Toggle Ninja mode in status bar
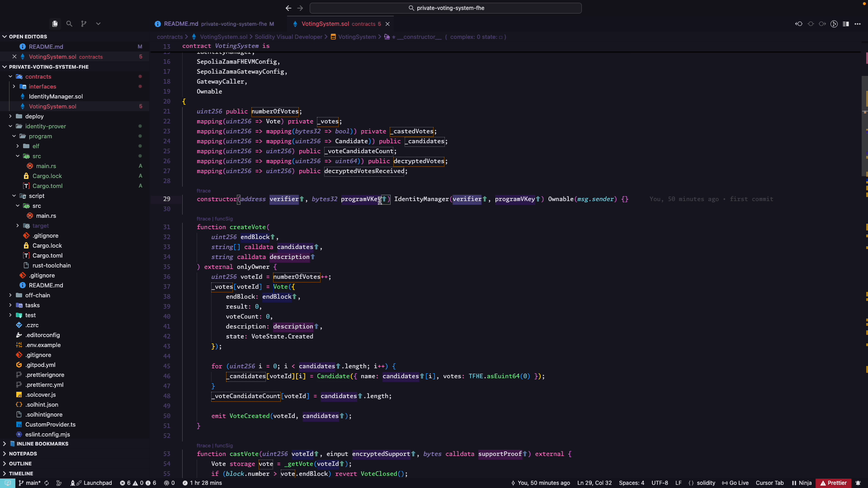Image resolution: width=868 pixels, height=488 pixels. point(802,483)
